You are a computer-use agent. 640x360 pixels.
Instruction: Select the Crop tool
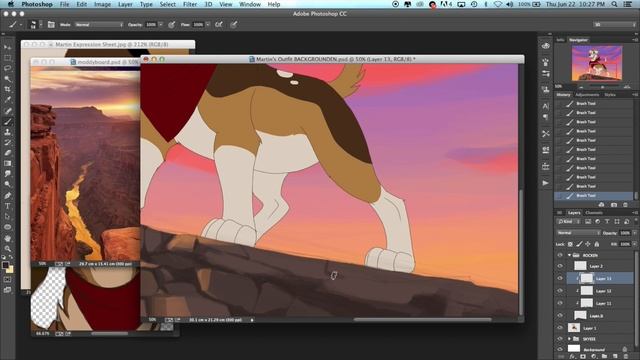pos(8,89)
